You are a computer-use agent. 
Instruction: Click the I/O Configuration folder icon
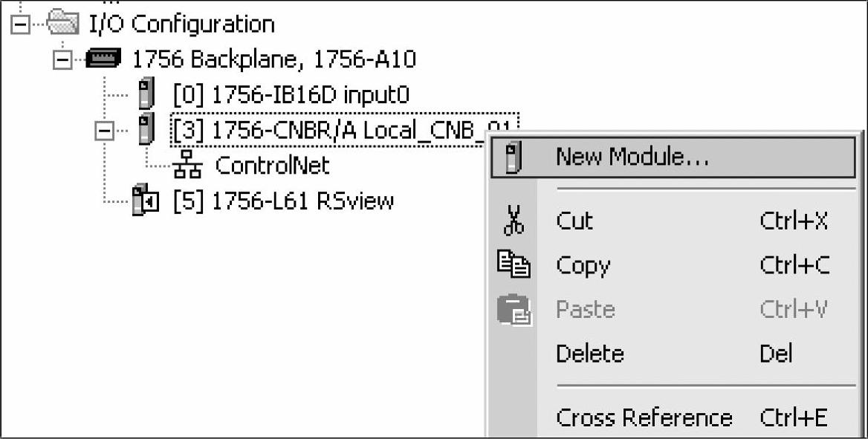coord(63,24)
